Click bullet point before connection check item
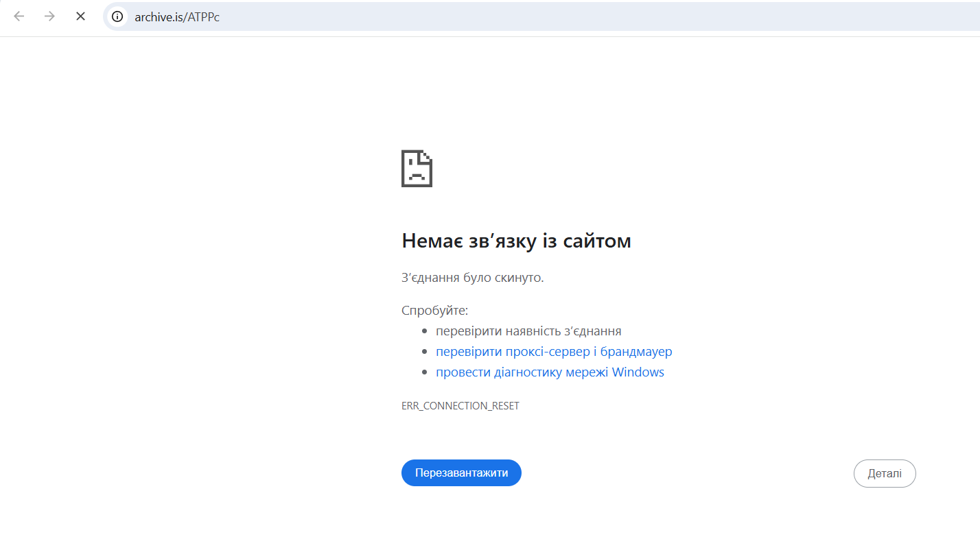 425,332
